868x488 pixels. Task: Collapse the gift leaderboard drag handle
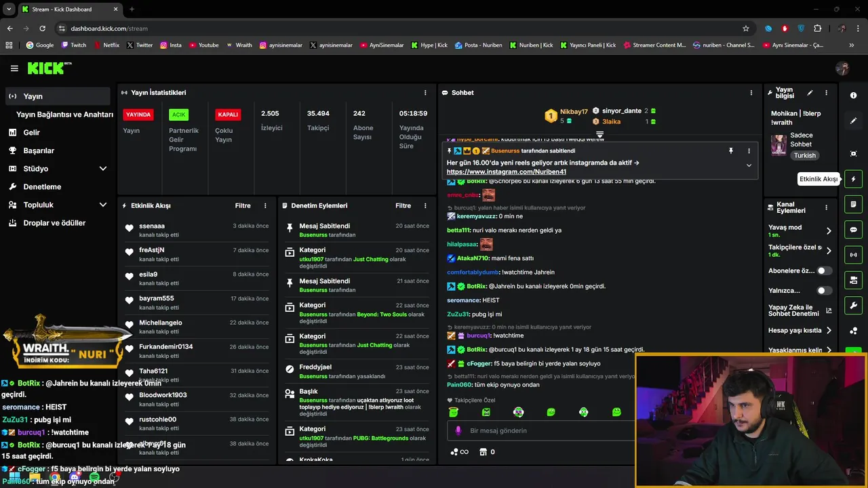point(599,135)
